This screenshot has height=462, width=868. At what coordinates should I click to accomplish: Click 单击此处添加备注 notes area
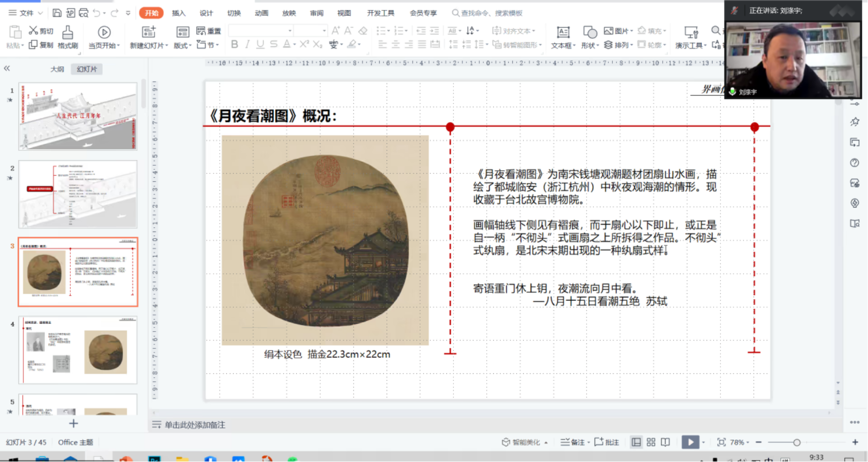(x=195, y=425)
